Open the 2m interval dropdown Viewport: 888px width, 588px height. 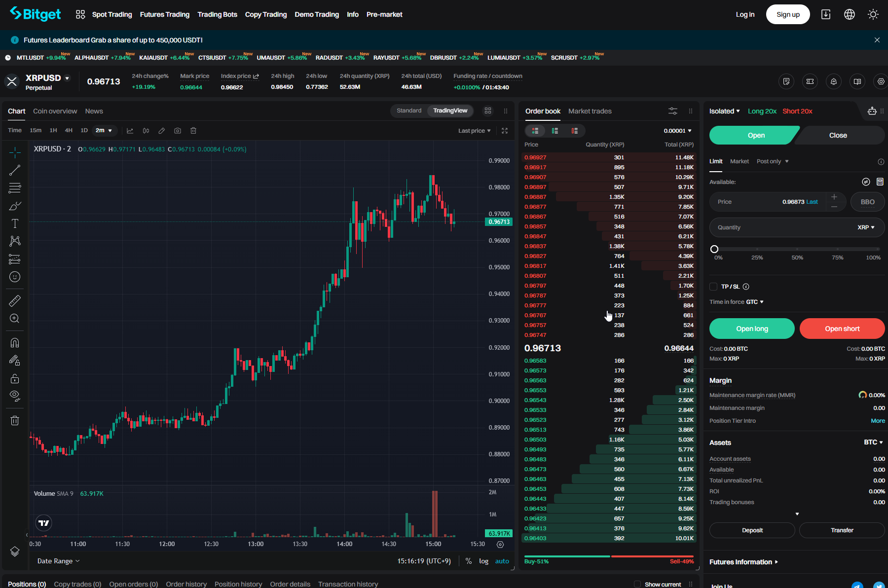point(104,131)
